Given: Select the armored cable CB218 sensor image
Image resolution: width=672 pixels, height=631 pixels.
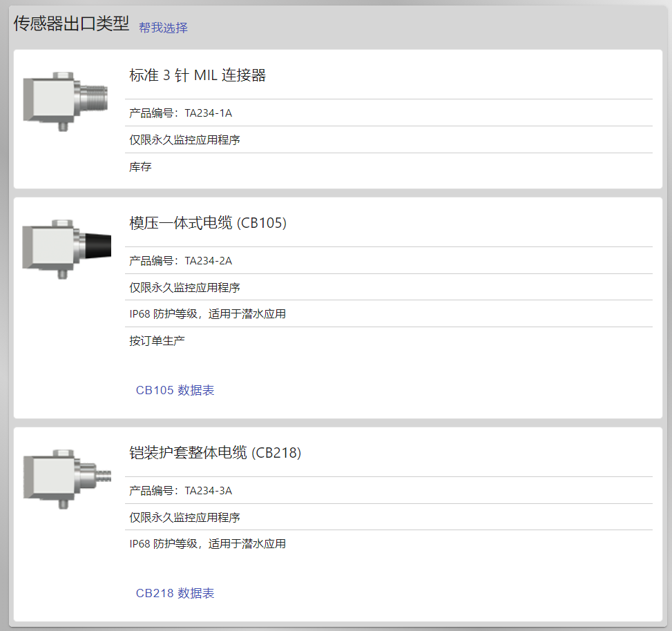Looking at the screenshot, I should pos(67,479).
